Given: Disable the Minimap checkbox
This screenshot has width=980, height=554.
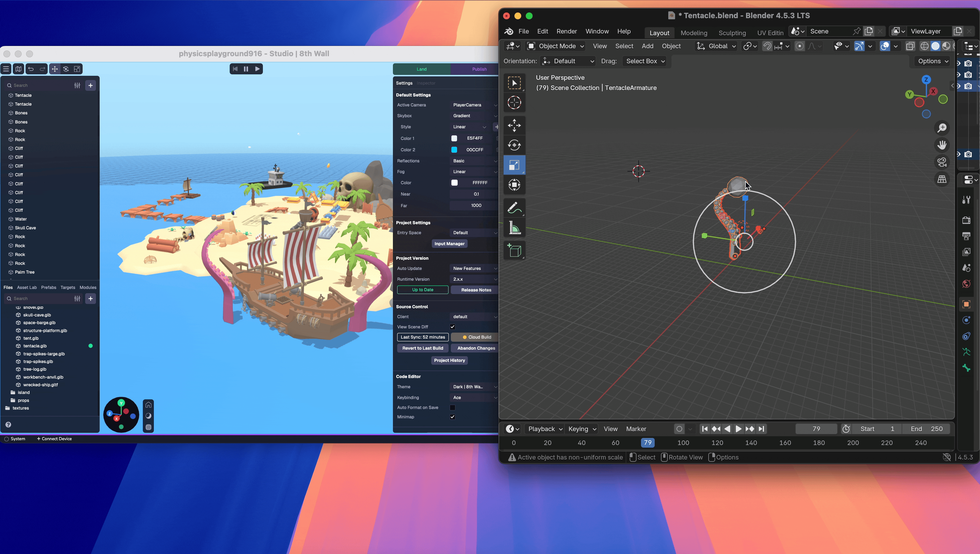Looking at the screenshot, I should click(453, 417).
